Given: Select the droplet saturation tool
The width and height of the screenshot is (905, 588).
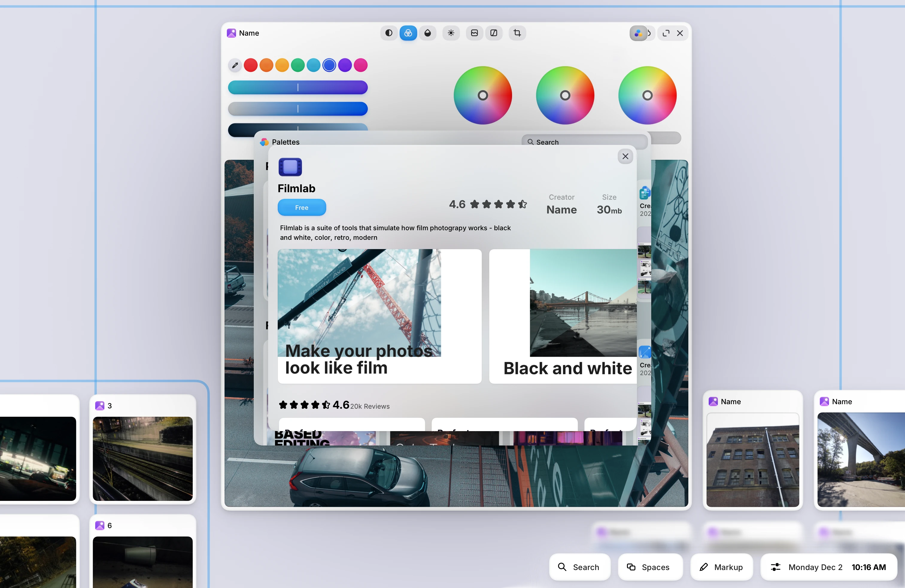Looking at the screenshot, I should pyautogui.click(x=427, y=33).
